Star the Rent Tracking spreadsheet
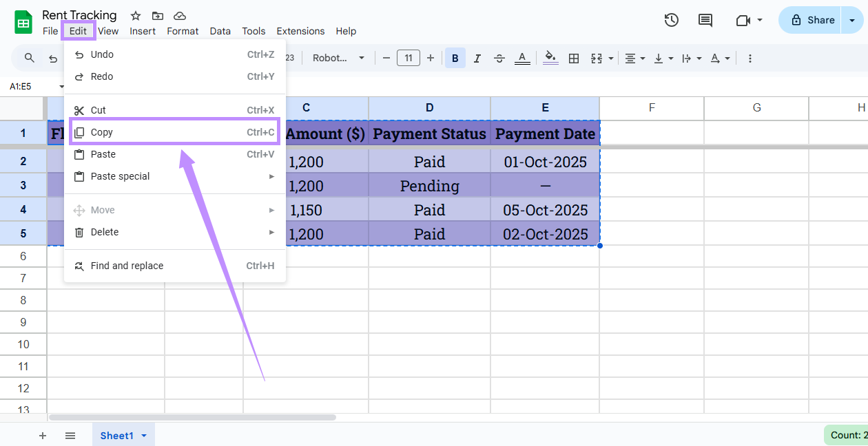The image size is (868, 446). pyautogui.click(x=135, y=15)
